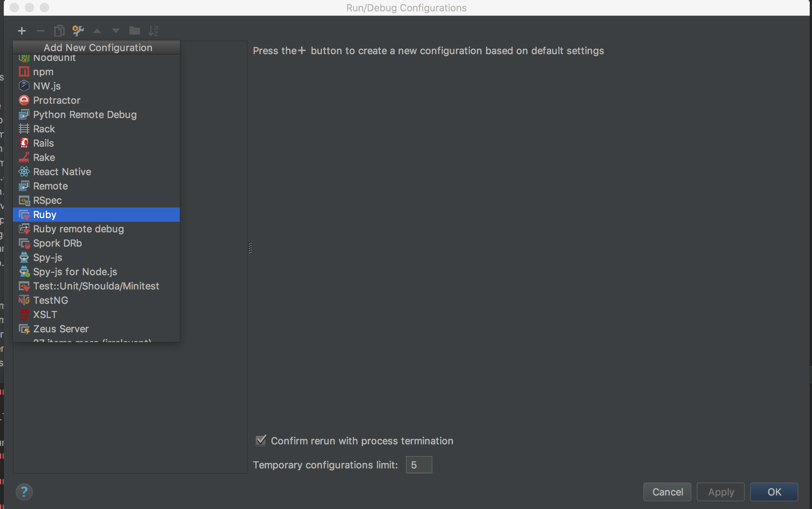The width and height of the screenshot is (812, 509).
Task: Click the React Native atom icon
Action: tap(24, 171)
